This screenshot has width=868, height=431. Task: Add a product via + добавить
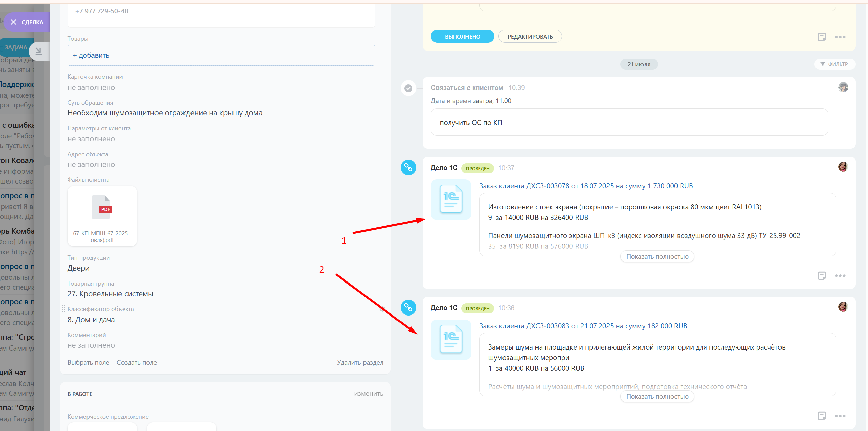pyautogui.click(x=91, y=55)
